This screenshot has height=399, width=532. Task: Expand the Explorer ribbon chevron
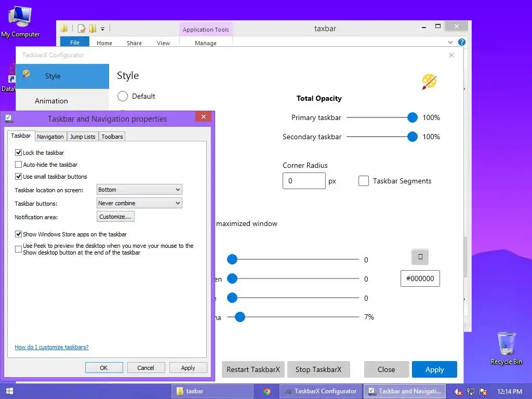point(450,43)
